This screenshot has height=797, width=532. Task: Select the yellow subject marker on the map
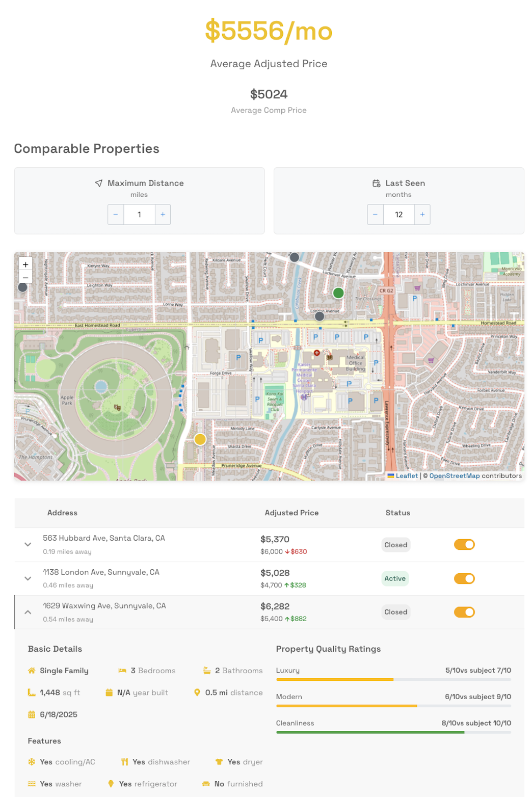[200, 439]
